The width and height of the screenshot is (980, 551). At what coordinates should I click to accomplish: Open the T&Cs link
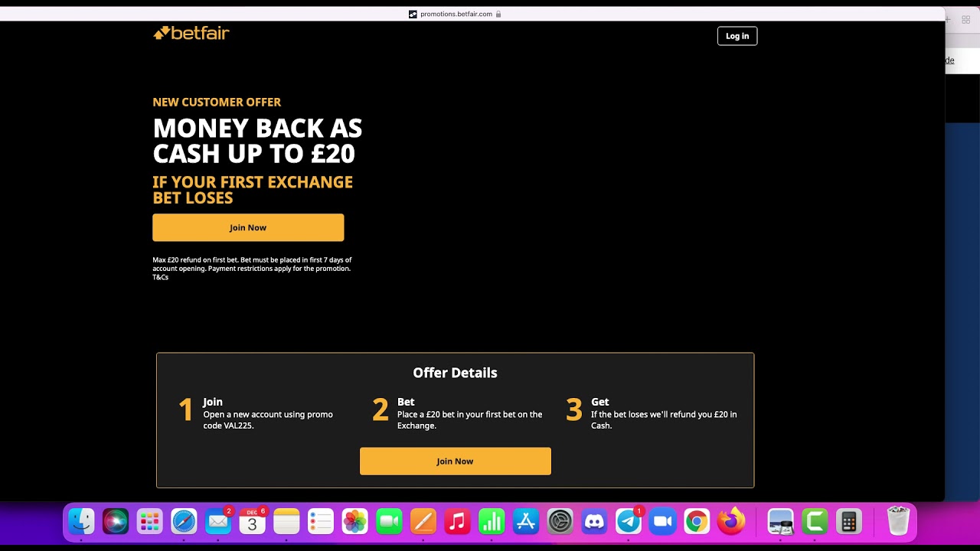click(x=160, y=277)
